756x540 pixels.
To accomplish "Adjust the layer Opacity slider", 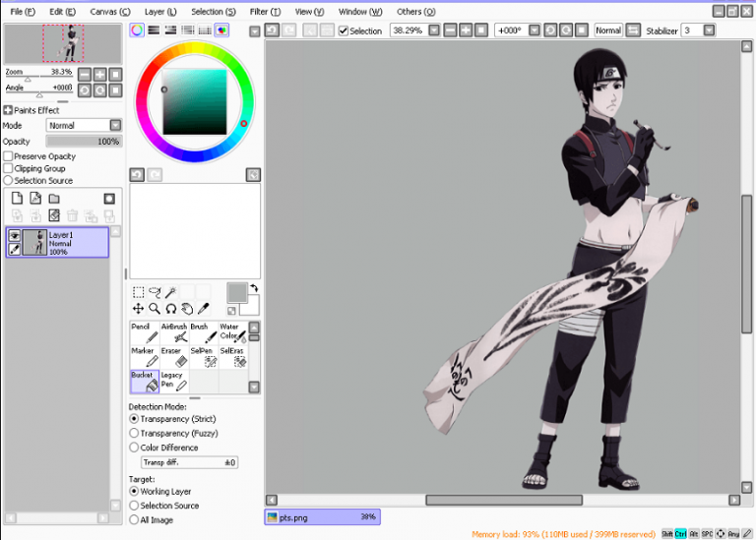I will tap(84, 141).
